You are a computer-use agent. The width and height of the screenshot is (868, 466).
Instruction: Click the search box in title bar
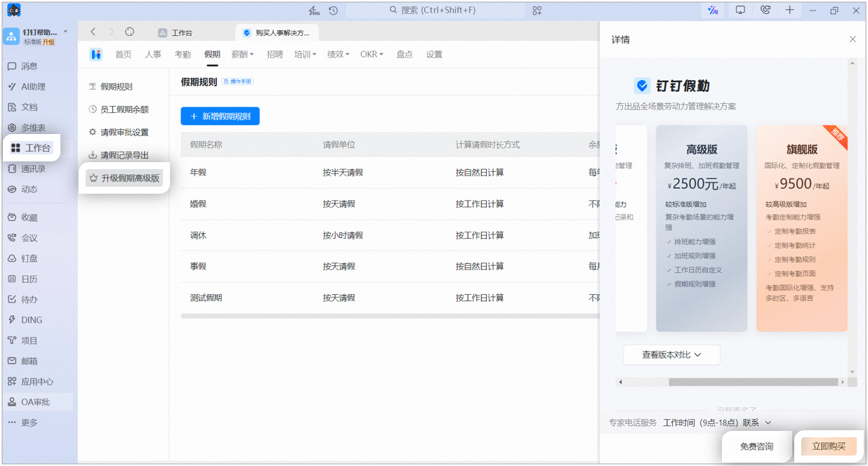435,11
